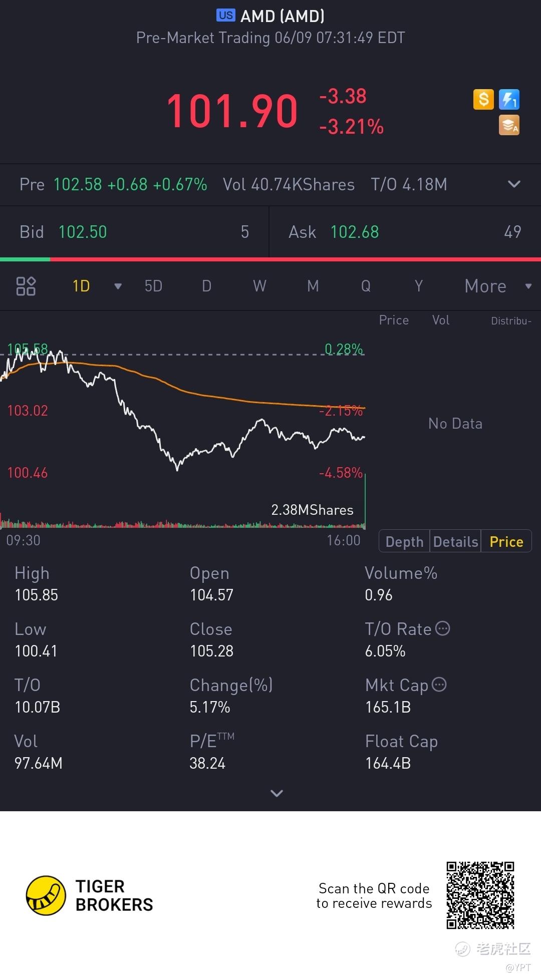The height and width of the screenshot is (980, 541).
Task: Open Mkt Cap info bubble icon
Action: click(439, 685)
